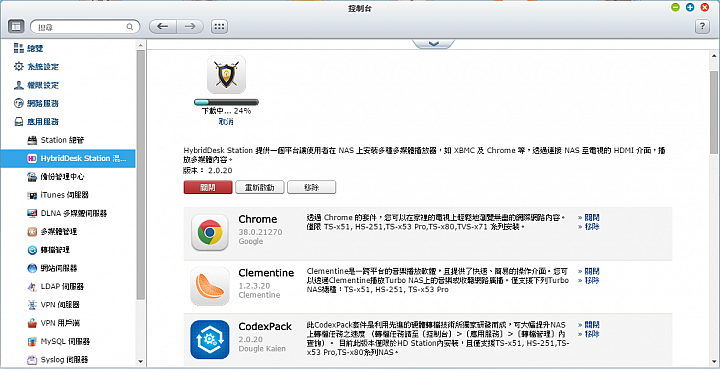Image resolution: width=720 pixels, height=369 pixels.
Task: Click the LDAP 伺服器 icon
Action: point(32,286)
